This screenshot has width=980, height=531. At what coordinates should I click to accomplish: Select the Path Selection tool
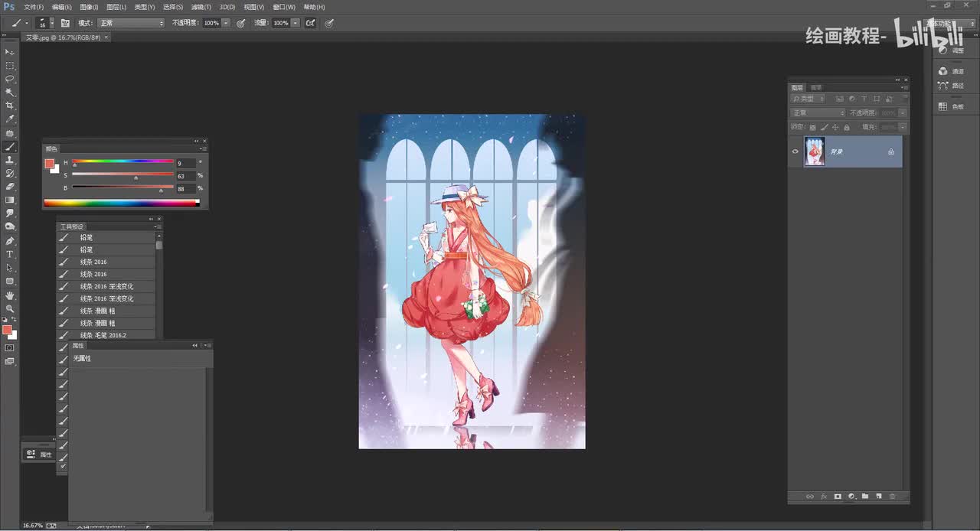click(x=10, y=268)
